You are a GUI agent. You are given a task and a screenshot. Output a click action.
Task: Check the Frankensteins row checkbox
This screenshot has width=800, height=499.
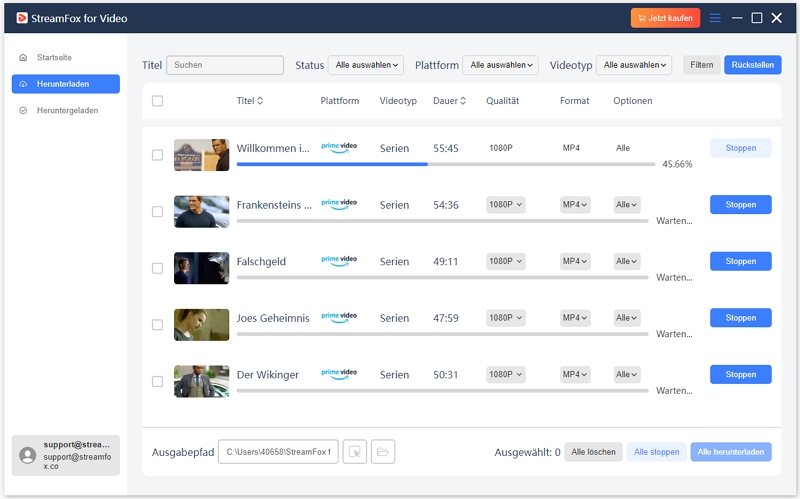pos(158,212)
